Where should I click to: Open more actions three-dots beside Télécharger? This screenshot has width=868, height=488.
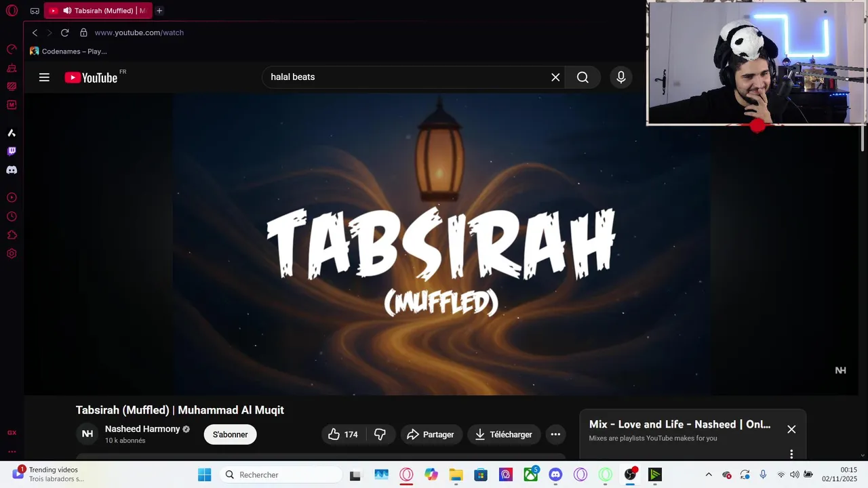tap(555, 434)
